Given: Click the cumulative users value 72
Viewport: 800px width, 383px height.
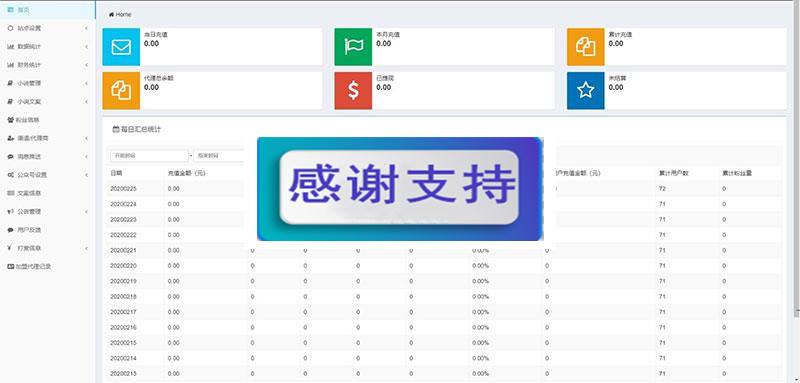Looking at the screenshot, I should click(x=662, y=189).
